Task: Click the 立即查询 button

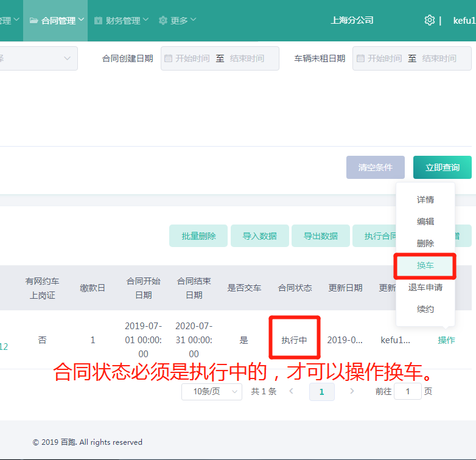Action: point(443,167)
